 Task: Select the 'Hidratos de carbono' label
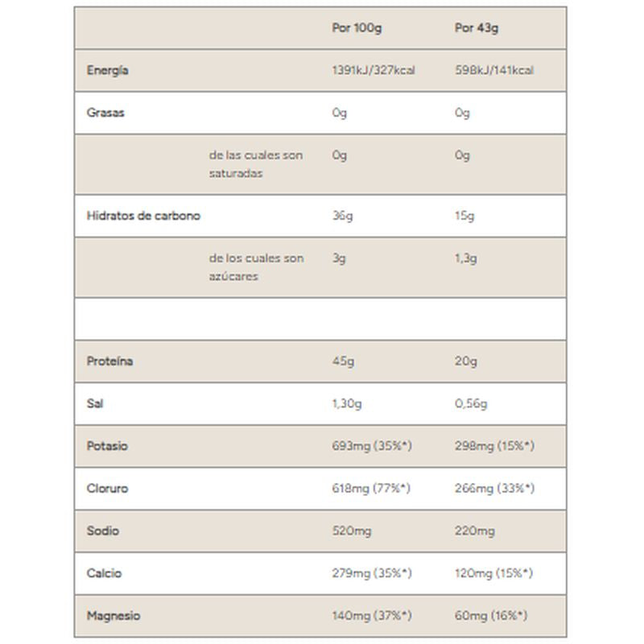[x=143, y=216]
